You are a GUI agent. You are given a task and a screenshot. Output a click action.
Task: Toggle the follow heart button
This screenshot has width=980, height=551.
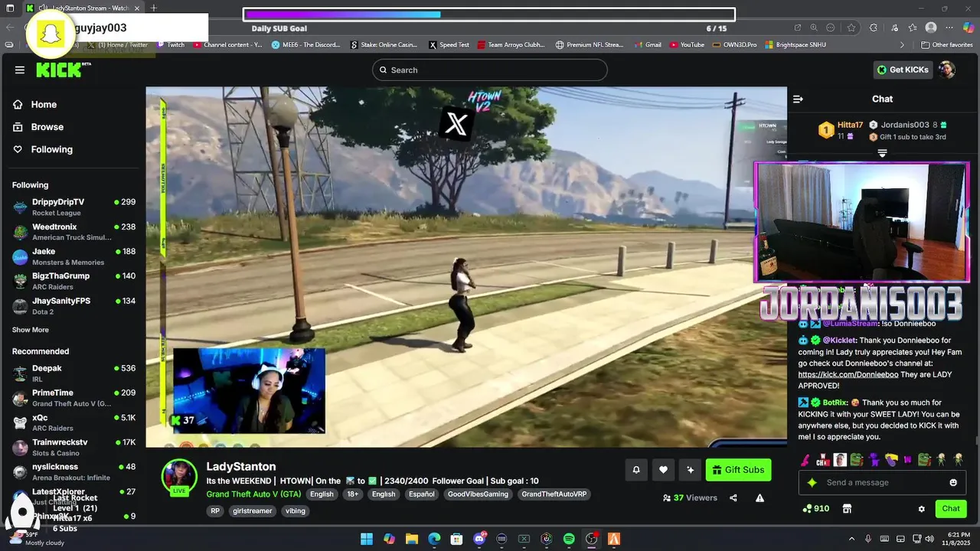coord(663,470)
